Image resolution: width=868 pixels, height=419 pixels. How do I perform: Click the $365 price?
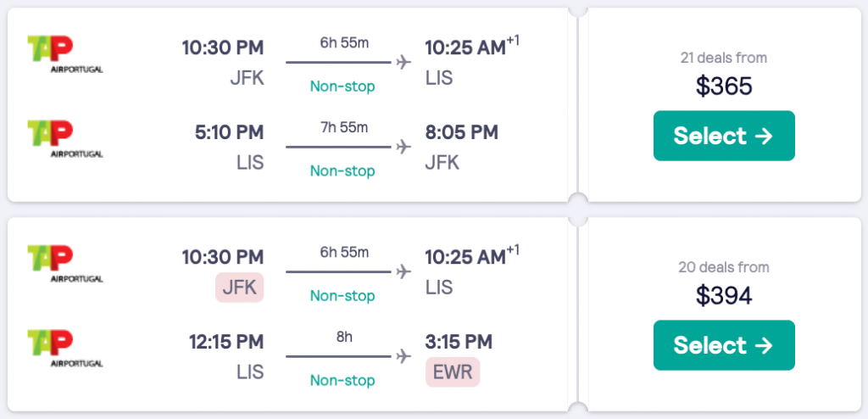[x=724, y=86]
